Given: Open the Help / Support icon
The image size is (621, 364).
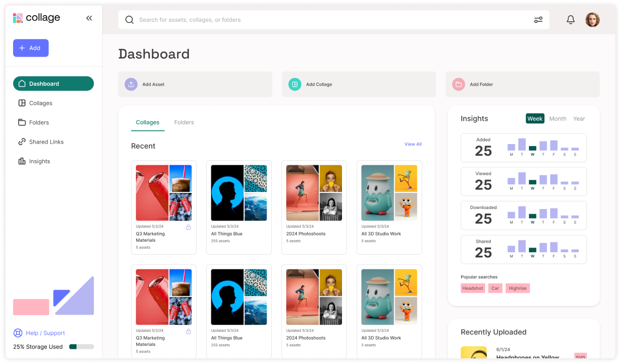Looking at the screenshot, I should point(18,333).
